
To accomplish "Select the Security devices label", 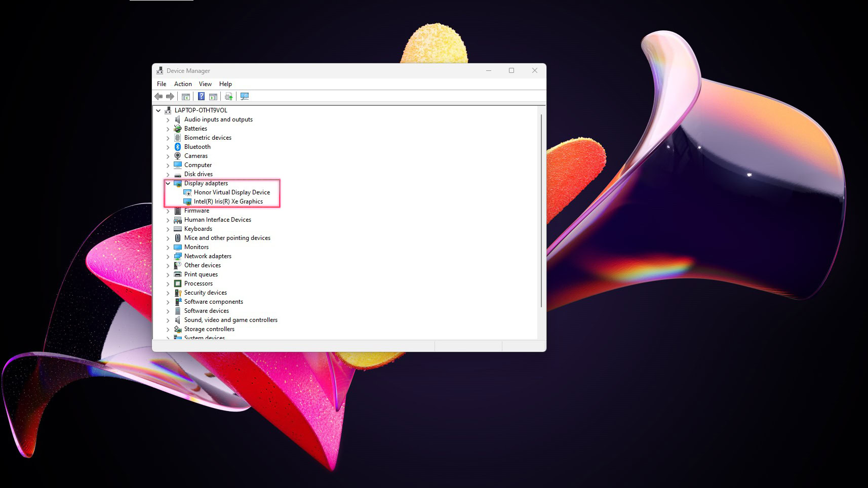I will (206, 293).
